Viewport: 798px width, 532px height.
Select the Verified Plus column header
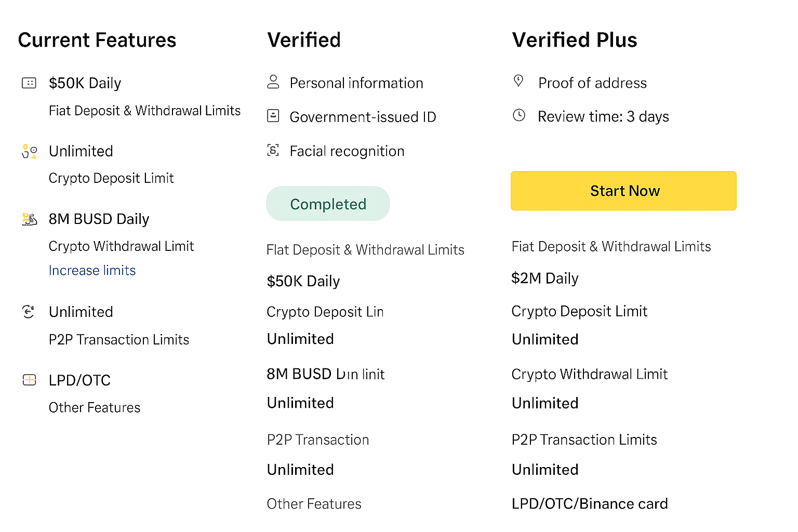point(575,39)
